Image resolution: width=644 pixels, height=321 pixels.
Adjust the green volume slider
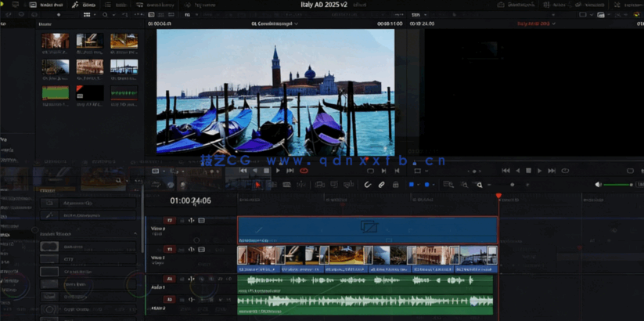[x=618, y=185]
